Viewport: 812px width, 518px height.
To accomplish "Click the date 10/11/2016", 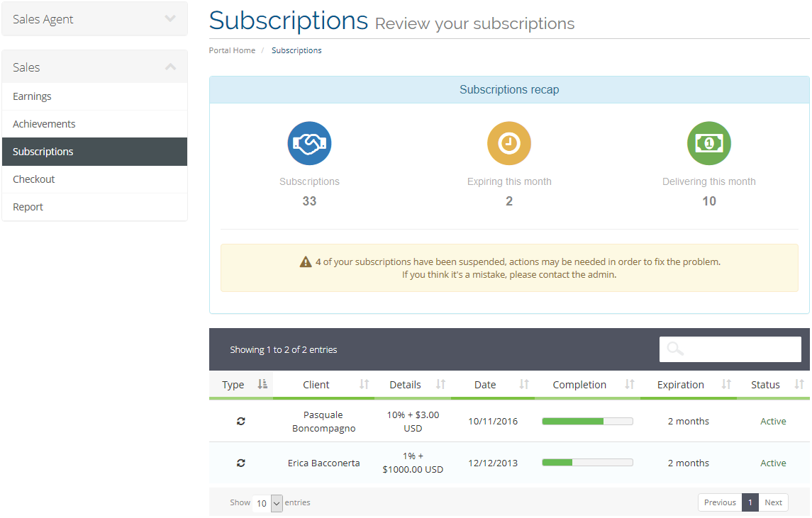I will [x=493, y=421].
